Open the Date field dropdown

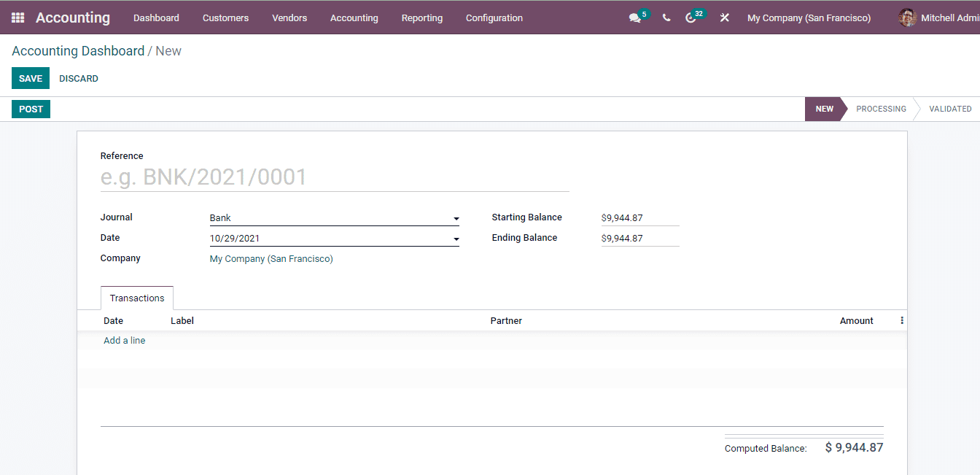[x=456, y=239]
